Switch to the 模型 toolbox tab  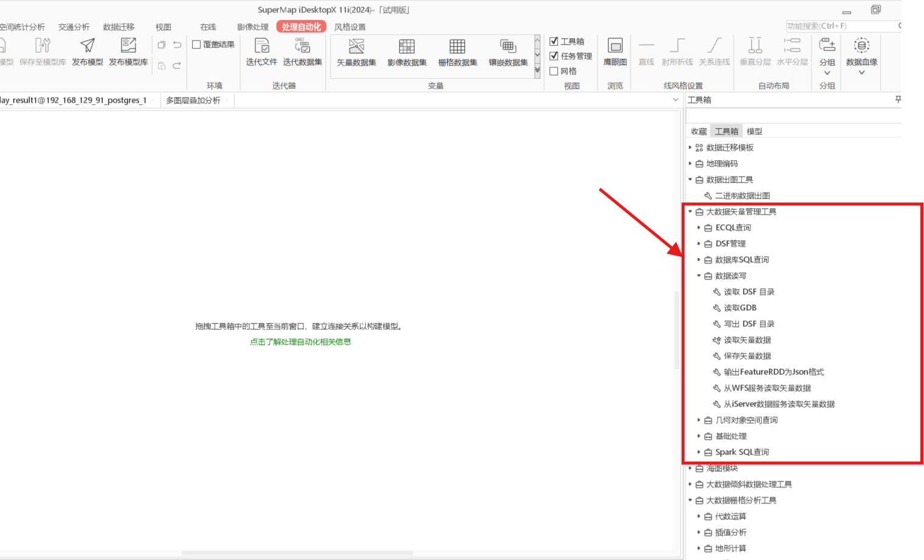754,131
